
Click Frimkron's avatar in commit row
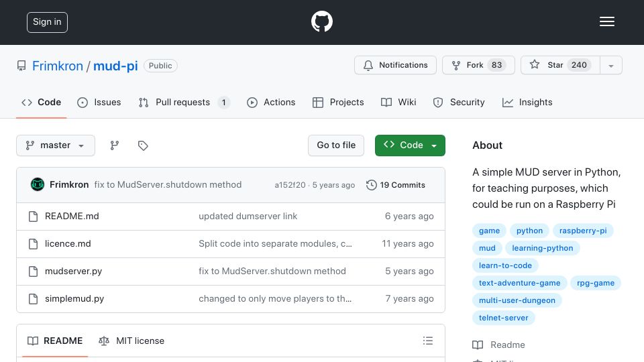pos(38,185)
